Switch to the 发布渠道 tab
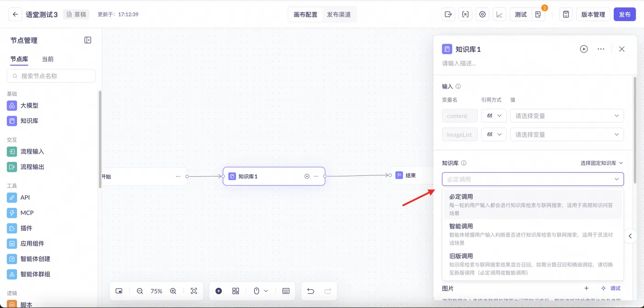644x308 pixels. [339, 14]
